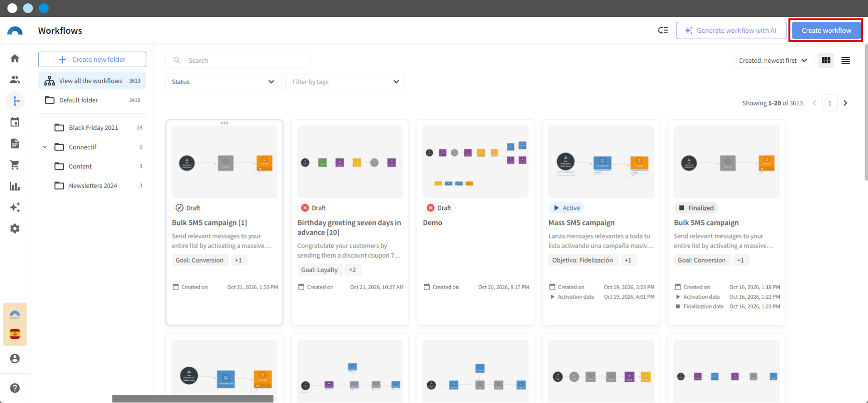Open the Shopping cart icon in sidebar
Screen dimensions: 868x403
tap(15, 165)
